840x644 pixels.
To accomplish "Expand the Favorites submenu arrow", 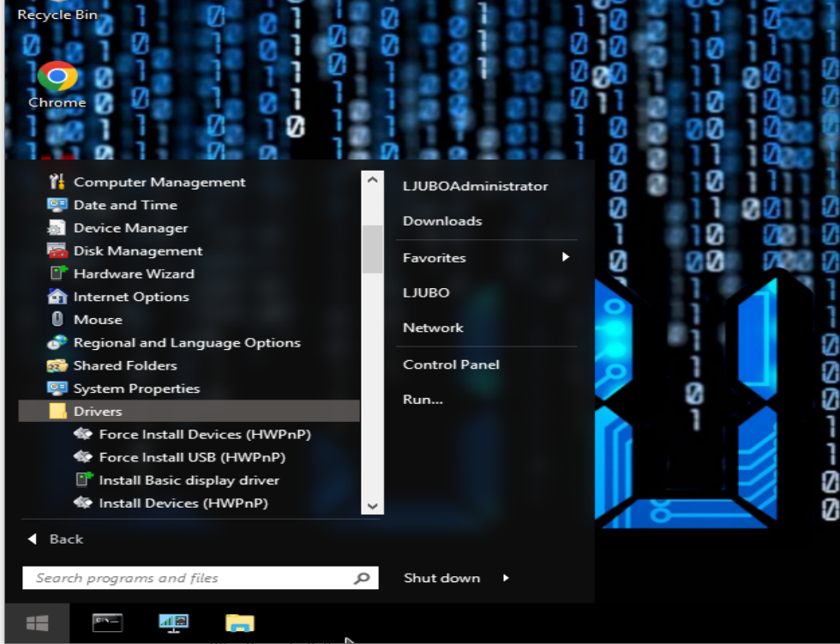I will (565, 257).
